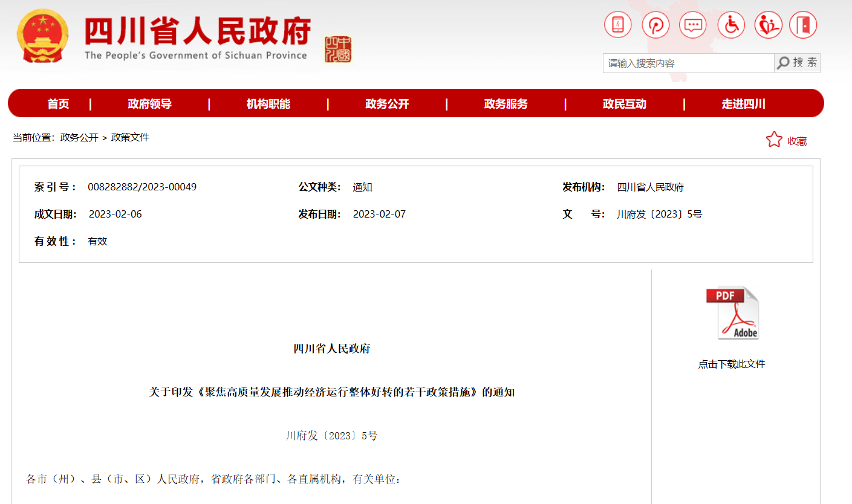The image size is (852, 504).
Task: Open the 首页 home menu item
Action: pyautogui.click(x=58, y=104)
